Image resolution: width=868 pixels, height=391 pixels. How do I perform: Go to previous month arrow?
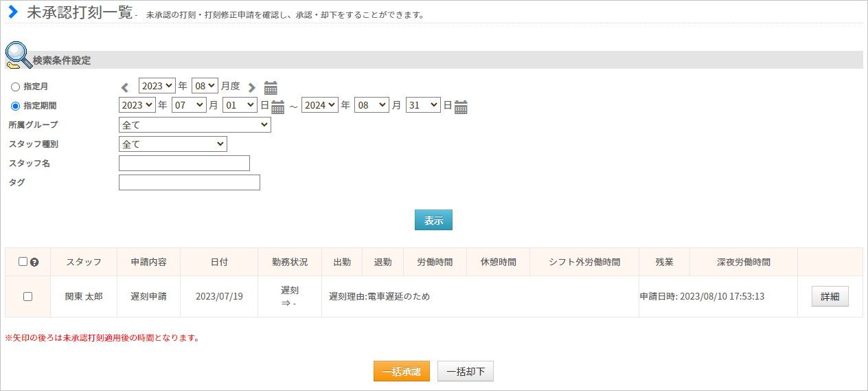(x=124, y=87)
